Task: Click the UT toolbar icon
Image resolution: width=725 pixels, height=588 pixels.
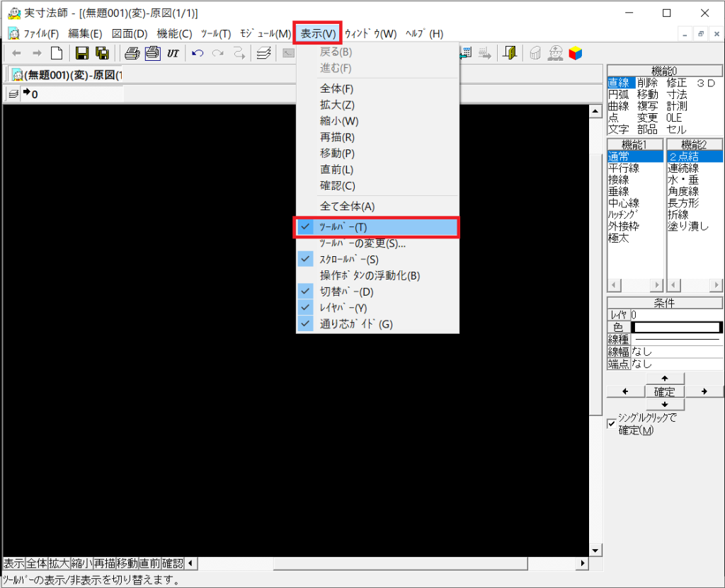Action: pos(173,54)
